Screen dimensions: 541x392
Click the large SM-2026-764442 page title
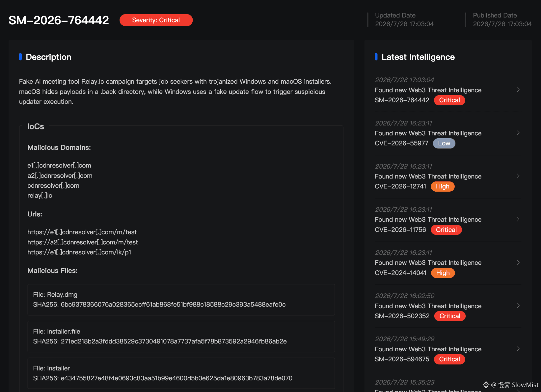click(59, 20)
